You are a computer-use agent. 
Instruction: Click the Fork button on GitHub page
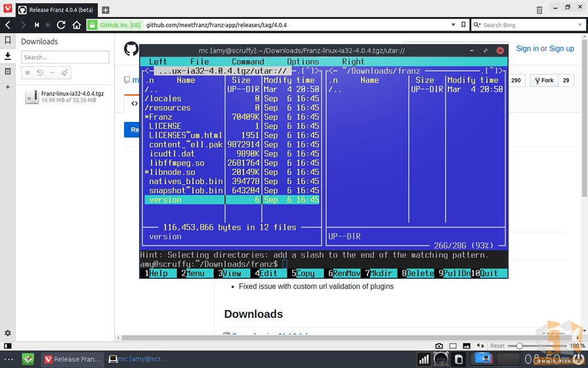pyautogui.click(x=544, y=80)
